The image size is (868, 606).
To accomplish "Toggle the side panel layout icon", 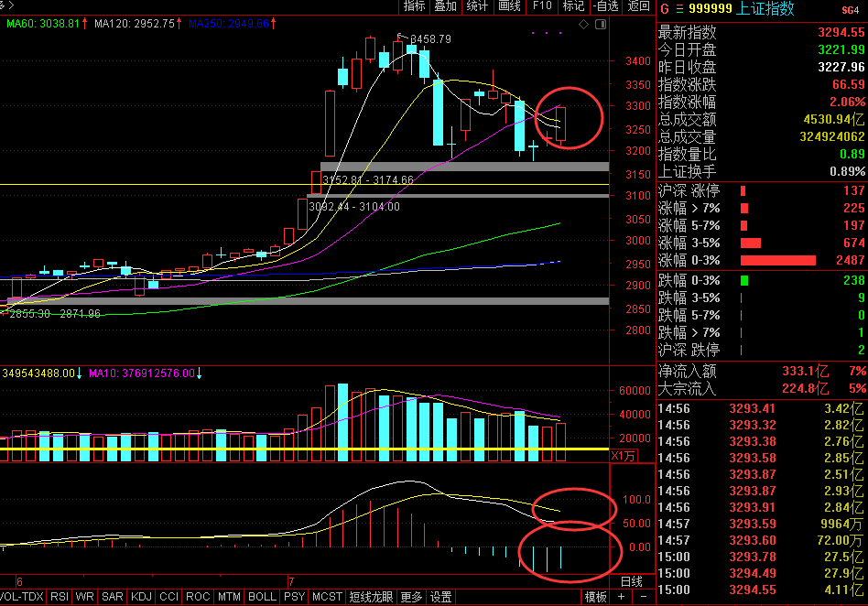I will [x=601, y=24].
